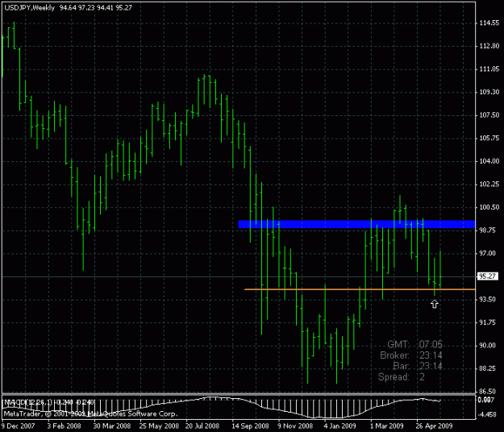Screen dimensions: 504x432
Task: Click the 90.00 price scale label
Action: [x=488, y=346]
